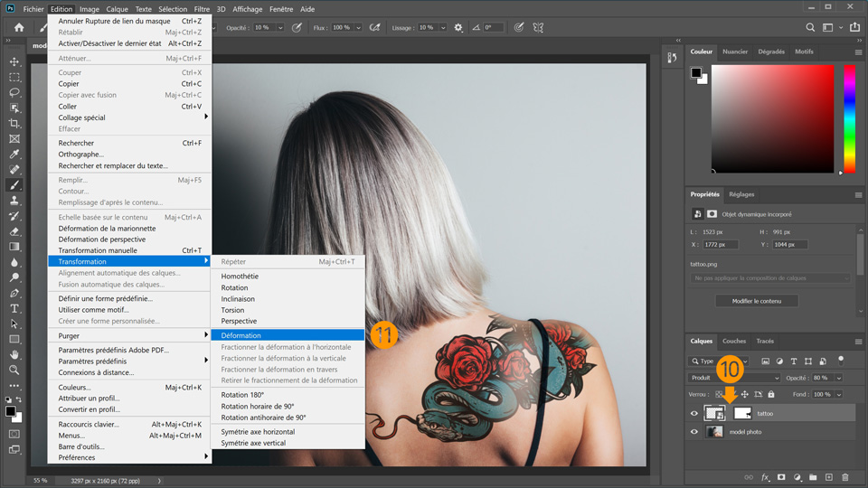Click the Home icon in options bar
The height and width of the screenshot is (488, 868).
[x=19, y=28]
